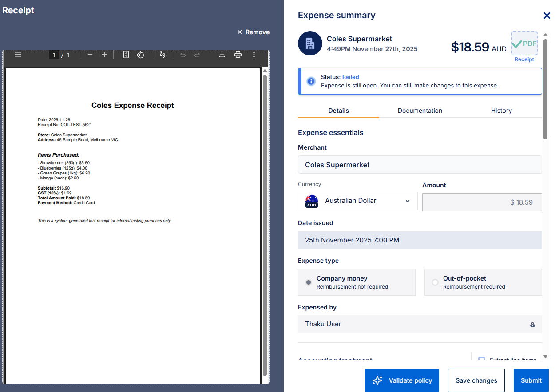The image size is (559, 392).
Task: Click the Save changes button
Action: click(x=476, y=380)
